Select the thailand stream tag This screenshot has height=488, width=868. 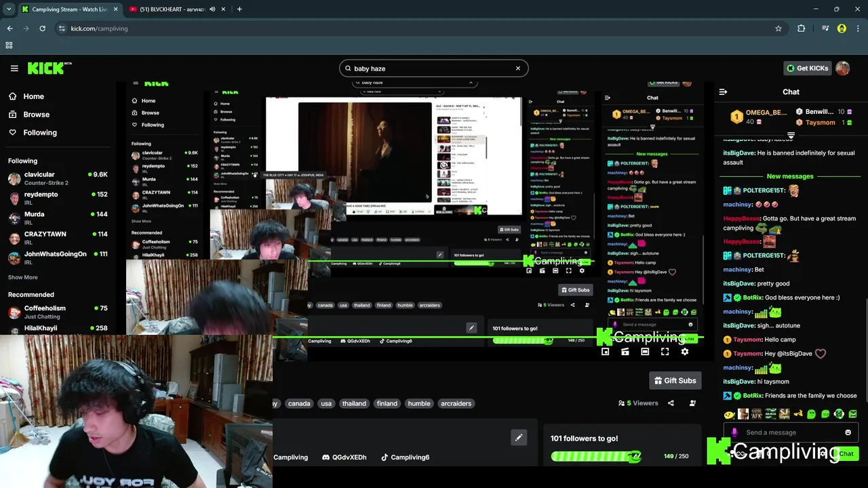(354, 403)
